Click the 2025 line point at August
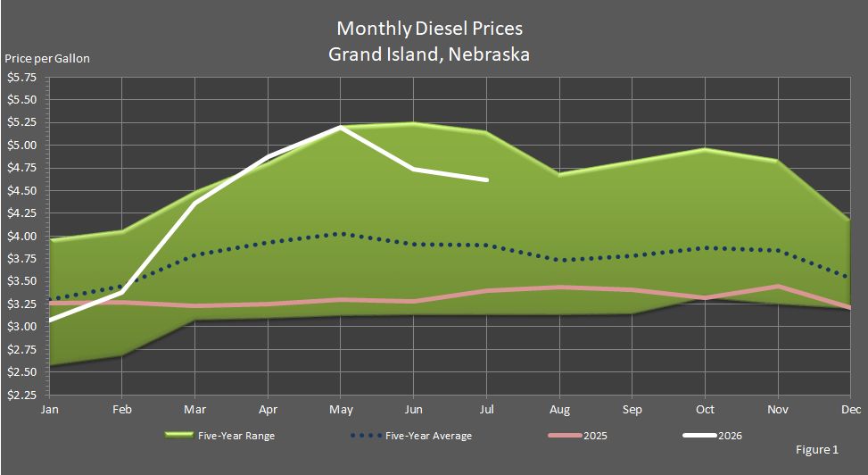The image size is (868, 475). pyautogui.click(x=559, y=287)
